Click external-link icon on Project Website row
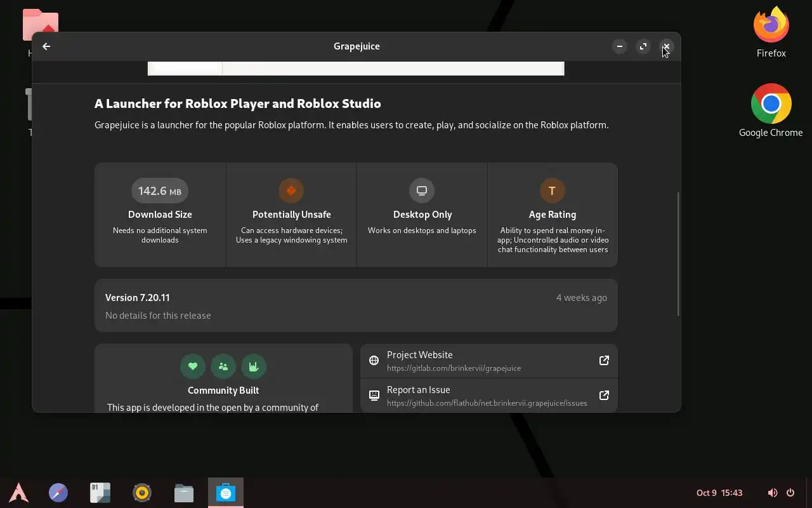This screenshot has width=812, height=508. pos(604,361)
